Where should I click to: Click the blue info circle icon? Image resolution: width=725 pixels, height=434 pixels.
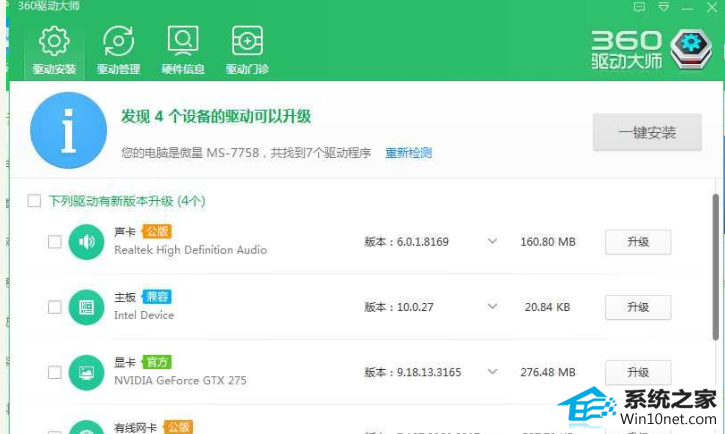[x=68, y=130]
